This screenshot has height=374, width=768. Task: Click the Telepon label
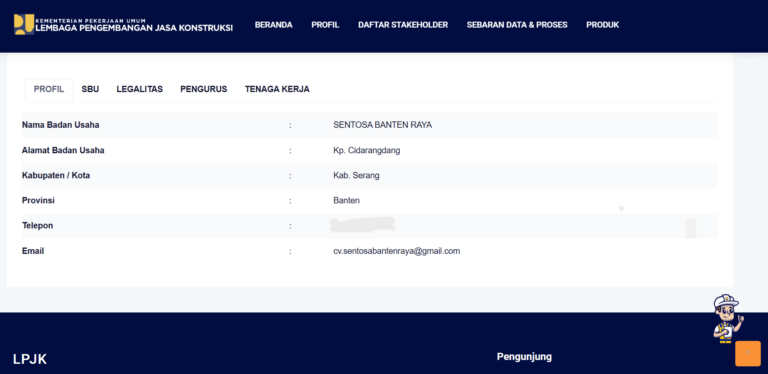38,226
